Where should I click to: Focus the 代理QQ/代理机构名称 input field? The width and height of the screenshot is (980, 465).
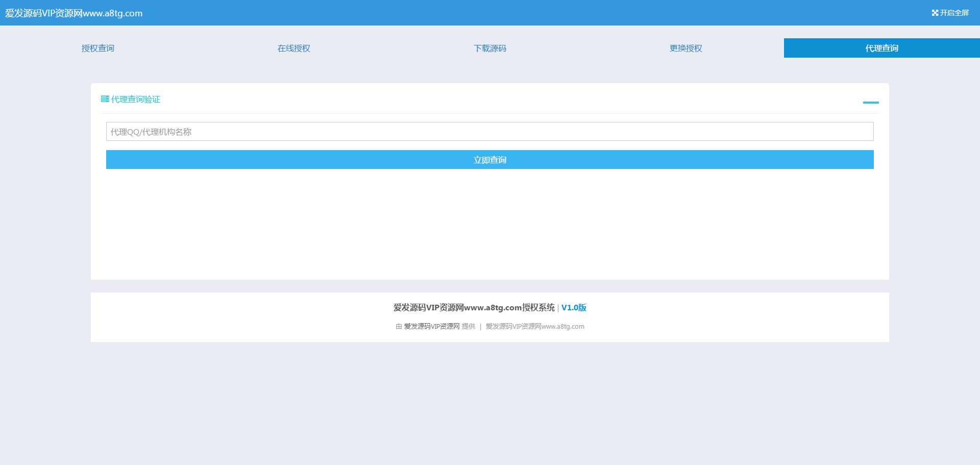pyautogui.click(x=490, y=132)
